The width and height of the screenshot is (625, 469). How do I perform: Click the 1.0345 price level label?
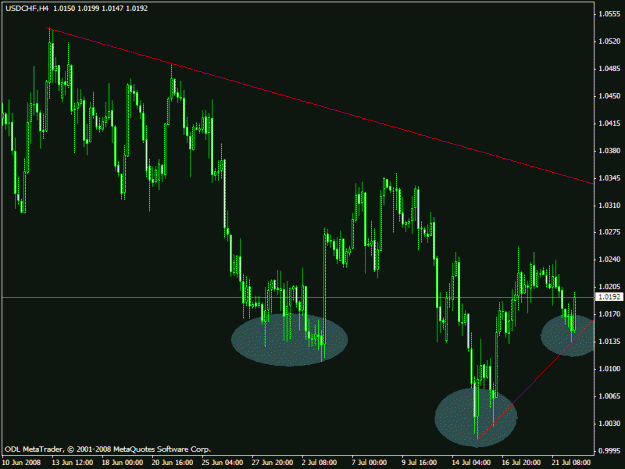pyautogui.click(x=610, y=178)
